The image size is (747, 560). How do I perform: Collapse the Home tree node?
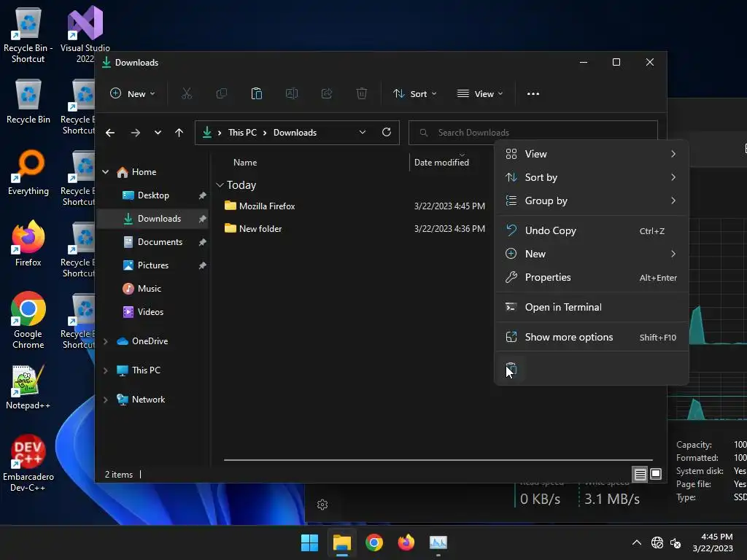tap(105, 172)
